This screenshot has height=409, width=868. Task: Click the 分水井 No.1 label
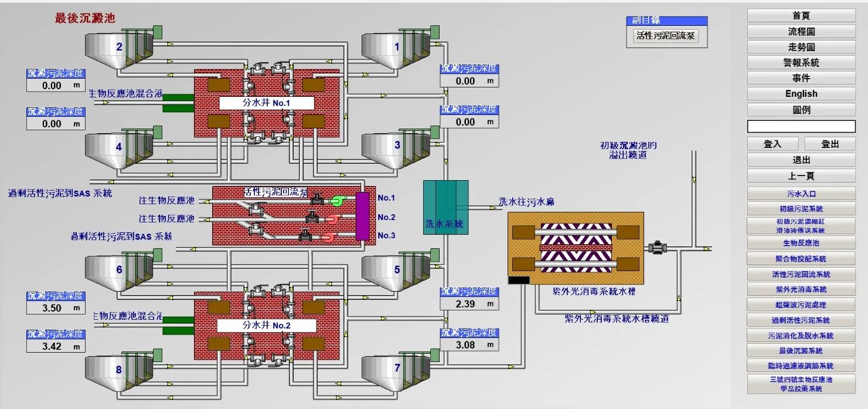(x=267, y=103)
